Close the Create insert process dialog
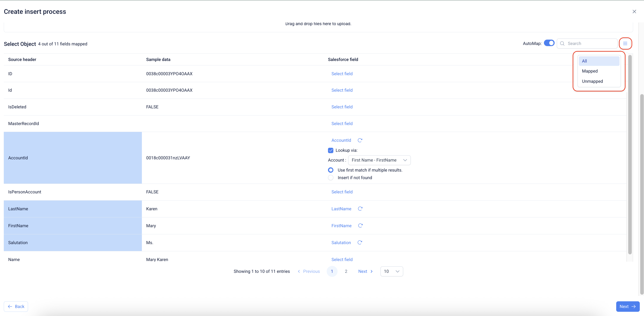The width and height of the screenshot is (644, 316). coord(634,12)
